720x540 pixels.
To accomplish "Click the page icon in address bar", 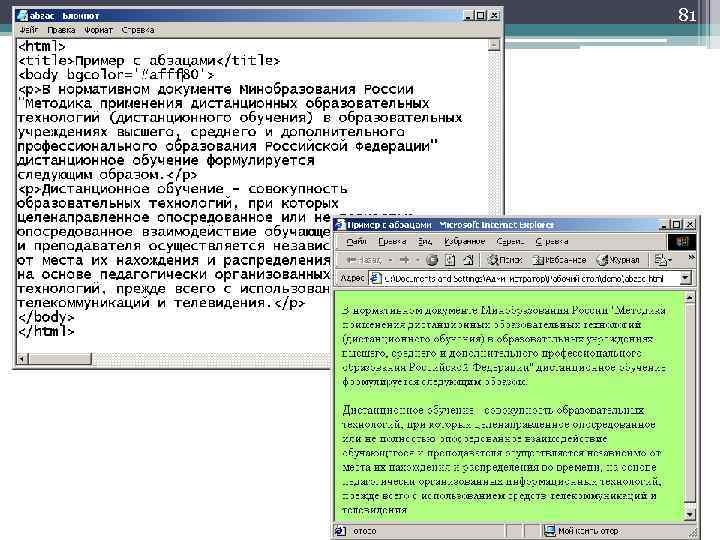I will click(x=376, y=278).
